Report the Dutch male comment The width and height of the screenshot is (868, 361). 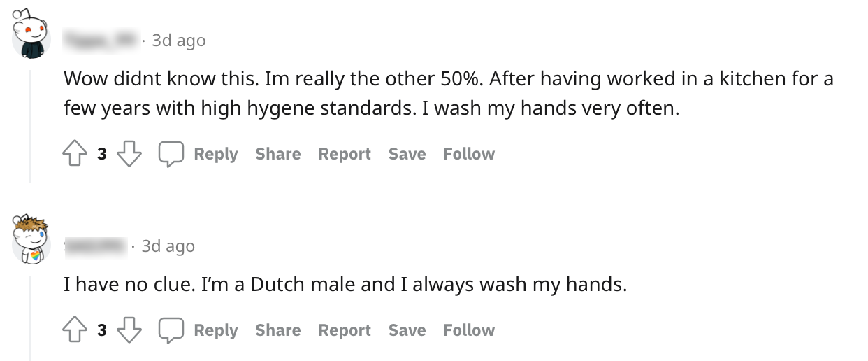pos(345,331)
